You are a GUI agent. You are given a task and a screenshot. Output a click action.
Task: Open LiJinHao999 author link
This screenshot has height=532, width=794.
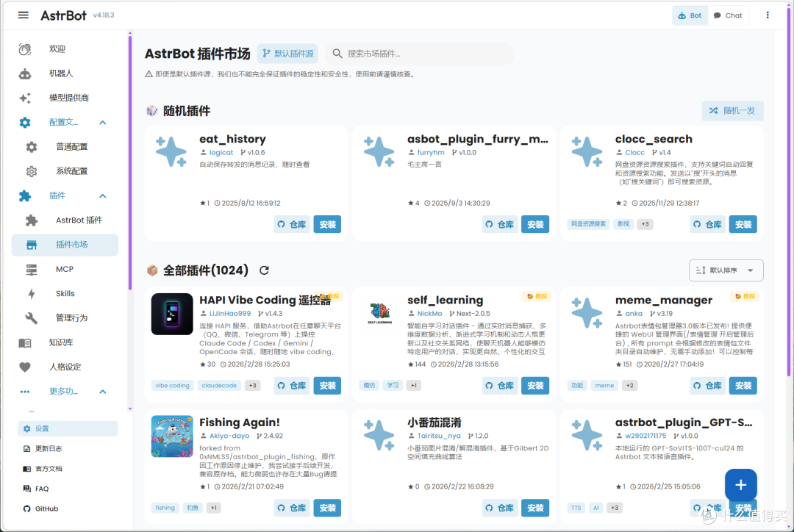point(230,314)
